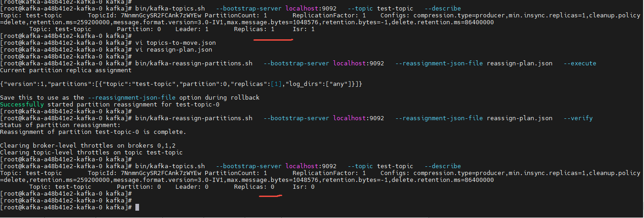
Task: Click 'reassign-plan.json' in the --execute command line
Action: (x=520, y=64)
